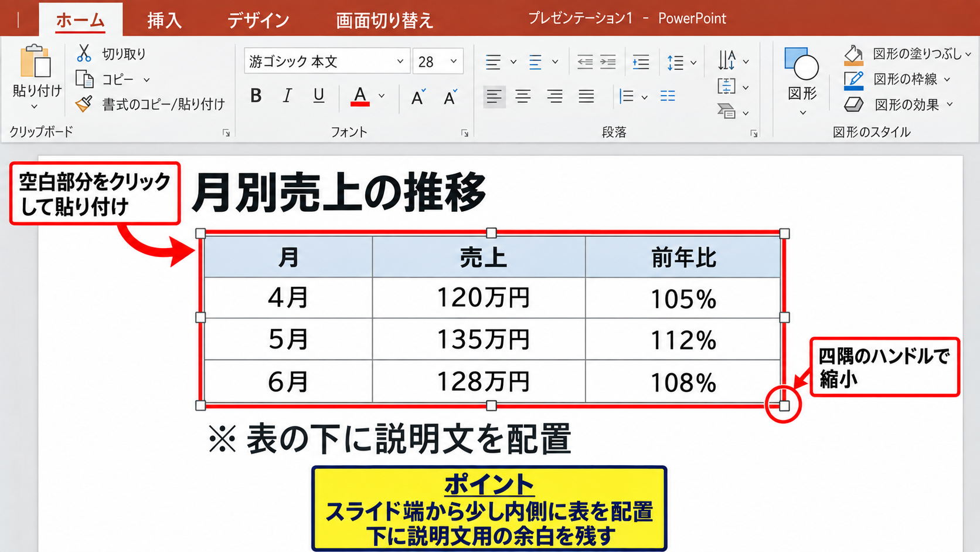This screenshot has width=980, height=552.
Task: Increase font size with larger A icon
Action: [418, 97]
